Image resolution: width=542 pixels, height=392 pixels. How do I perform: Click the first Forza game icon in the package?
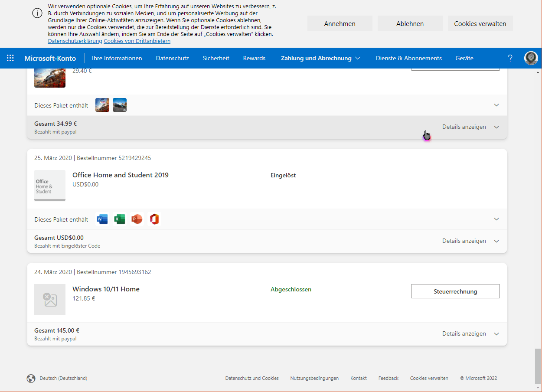pyautogui.click(x=102, y=105)
